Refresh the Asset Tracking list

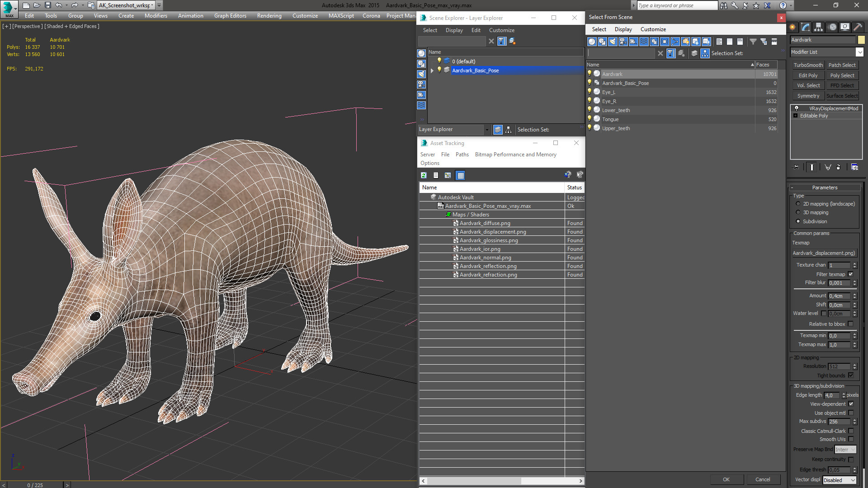424,175
